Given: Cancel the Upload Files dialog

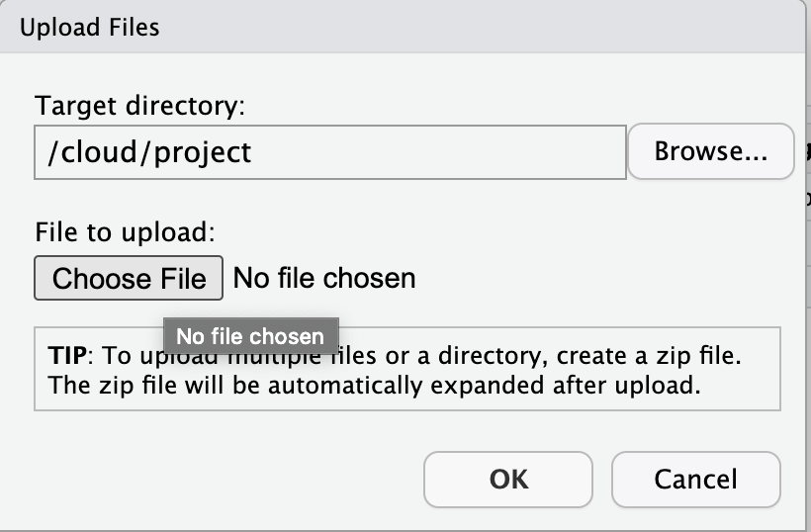Looking at the screenshot, I should click(695, 480).
